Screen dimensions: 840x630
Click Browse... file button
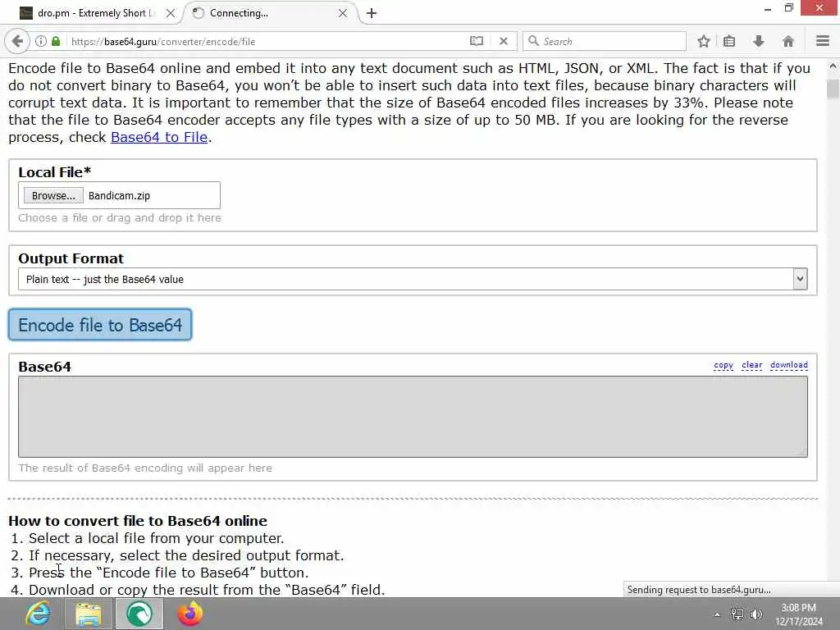pyautogui.click(x=53, y=195)
